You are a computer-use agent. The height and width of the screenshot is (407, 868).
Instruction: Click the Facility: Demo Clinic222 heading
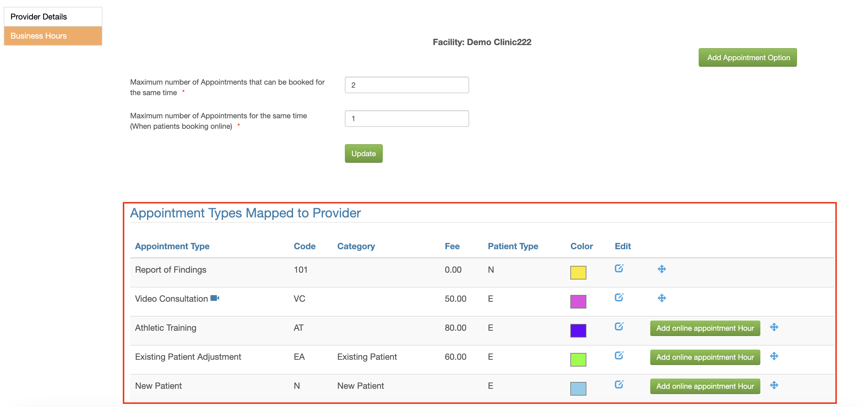pos(482,42)
